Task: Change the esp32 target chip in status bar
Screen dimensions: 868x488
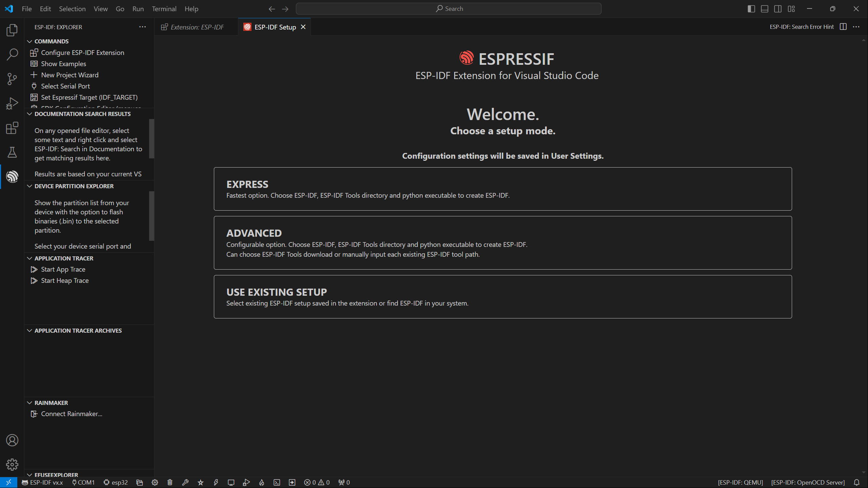Action: (x=116, y=482)
